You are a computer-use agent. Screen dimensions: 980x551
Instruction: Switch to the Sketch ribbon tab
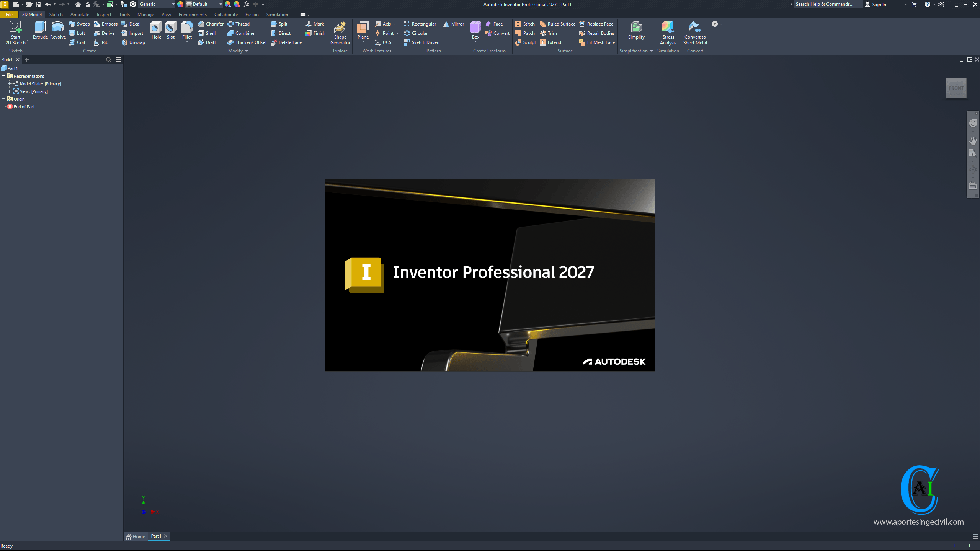coord(56,15)
